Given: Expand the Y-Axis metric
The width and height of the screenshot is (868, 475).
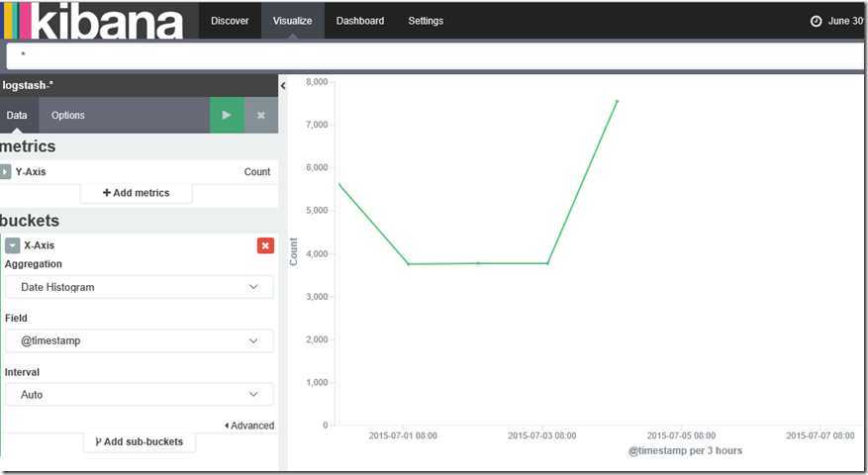Looking at the screenshot, I should 5,171.
